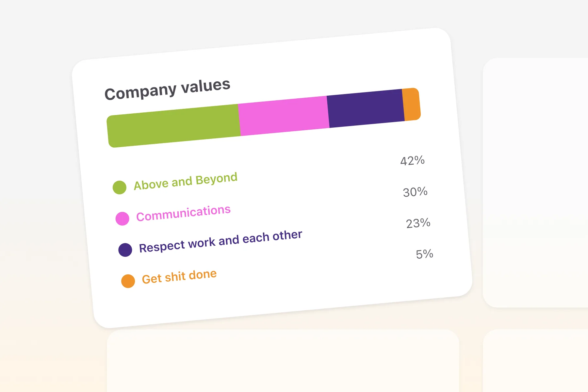
Task: Click Respect work and each other label
Action: (x=220, y=241)
